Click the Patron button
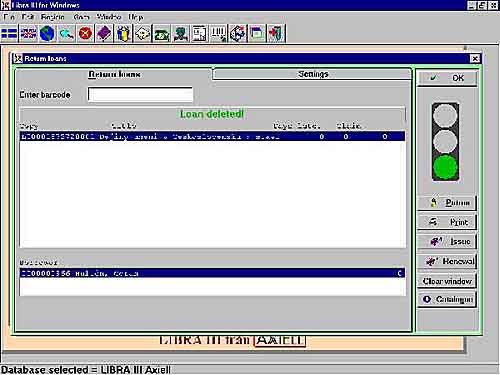The width and height of the screenshot is (500, 375). tap(447, 203)
